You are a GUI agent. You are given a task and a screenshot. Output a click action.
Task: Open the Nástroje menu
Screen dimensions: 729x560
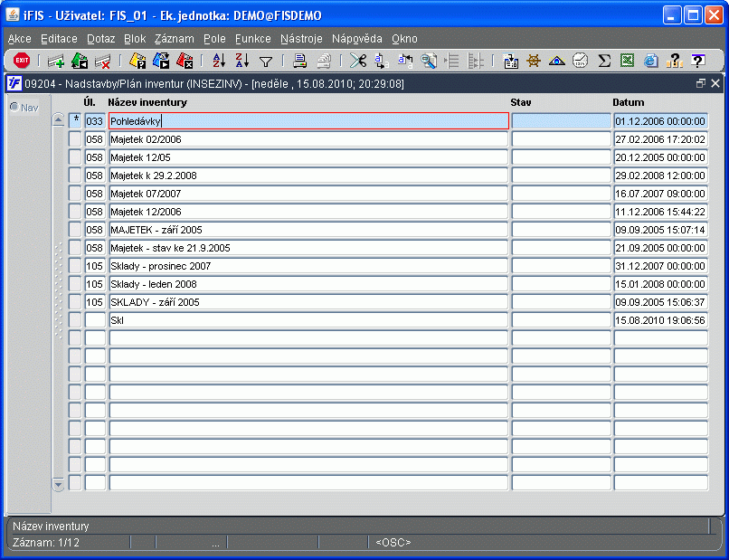pos(301,39)
